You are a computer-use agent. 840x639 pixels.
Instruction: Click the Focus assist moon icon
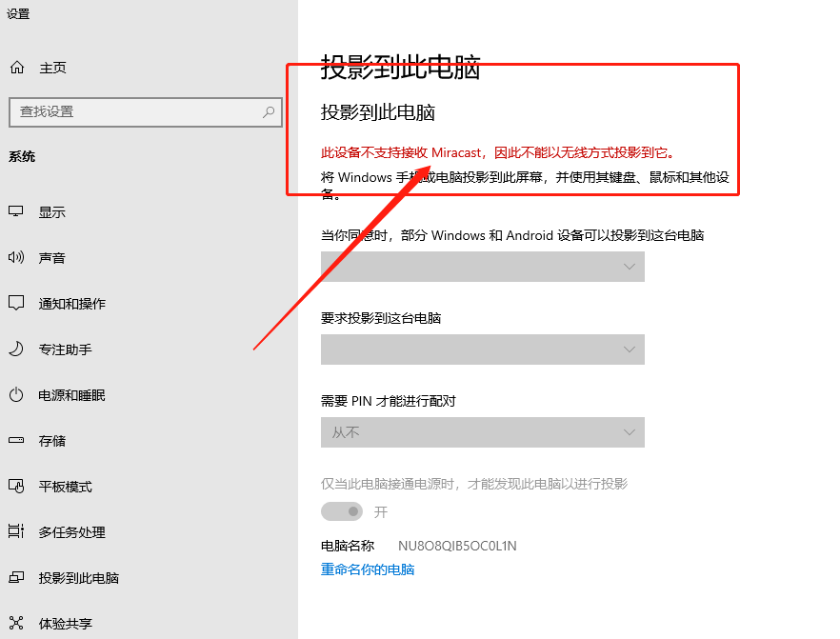pyautogui.click(x=16, y=349)
